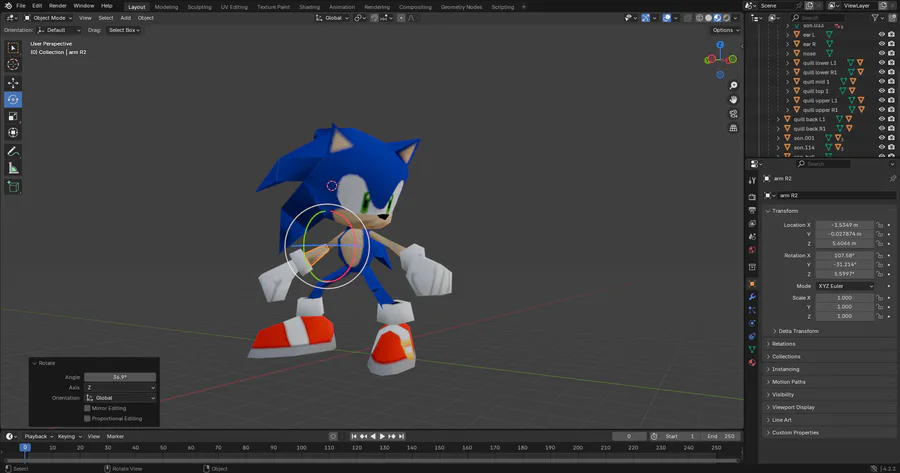900x473 pixels.
Task: Toggle the Proportional Editing checkbox
Action: (87, 418)
